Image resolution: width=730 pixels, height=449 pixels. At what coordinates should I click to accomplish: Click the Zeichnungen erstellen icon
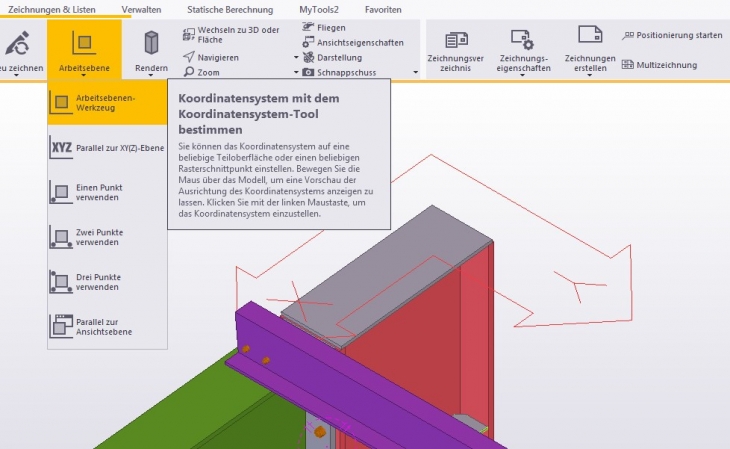coord(590,35)
